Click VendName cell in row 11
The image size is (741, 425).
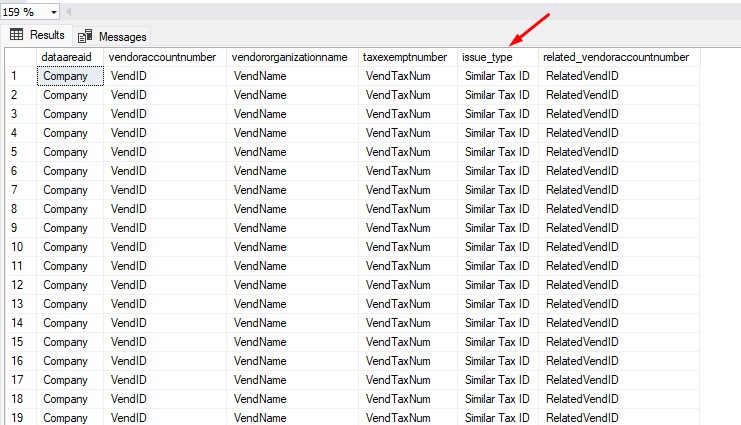coord(293,266)
